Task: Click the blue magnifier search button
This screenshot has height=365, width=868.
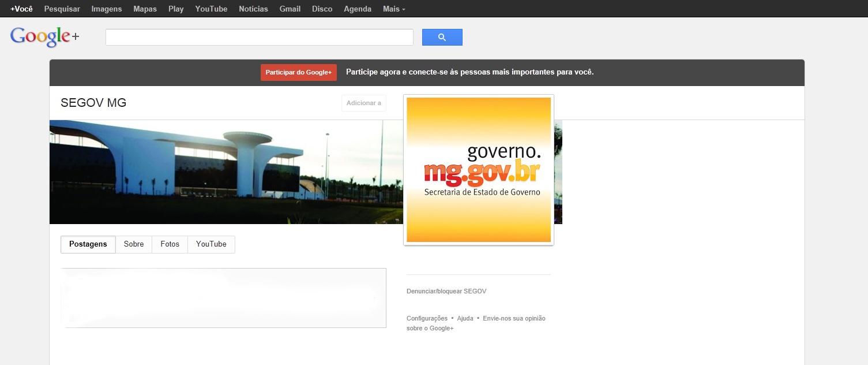Action: tap(442, 38)
